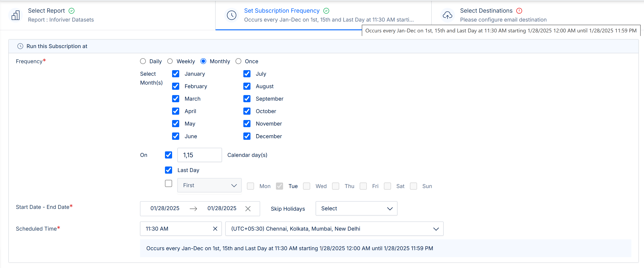Click clock icon in Run this Subscription header
The width and height of the screenshot is (644, 268).
[20, 46]
